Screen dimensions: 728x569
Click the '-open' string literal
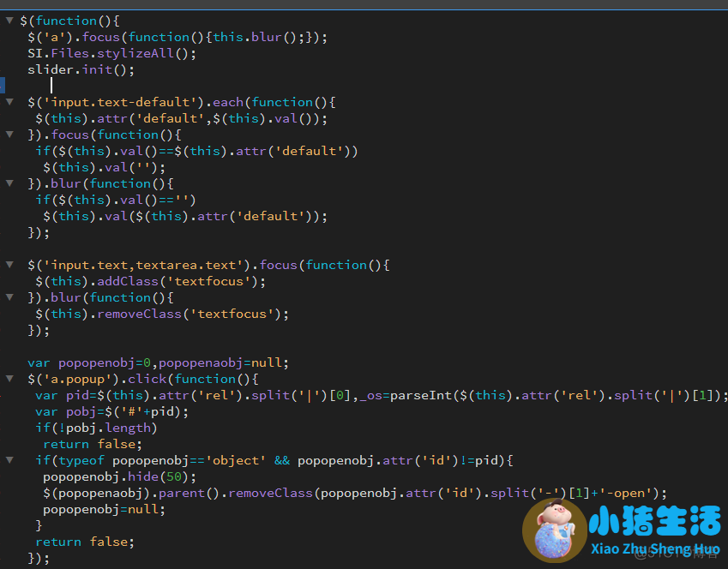625,493
